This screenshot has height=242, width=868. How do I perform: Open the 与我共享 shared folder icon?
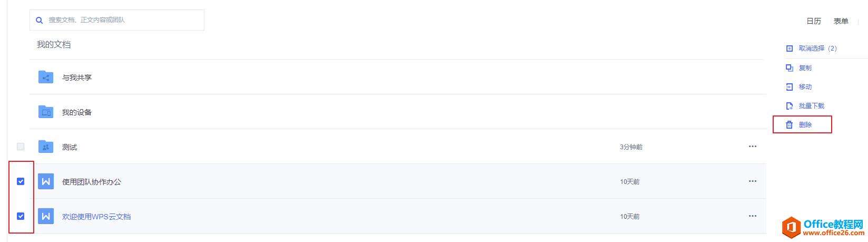46,77
